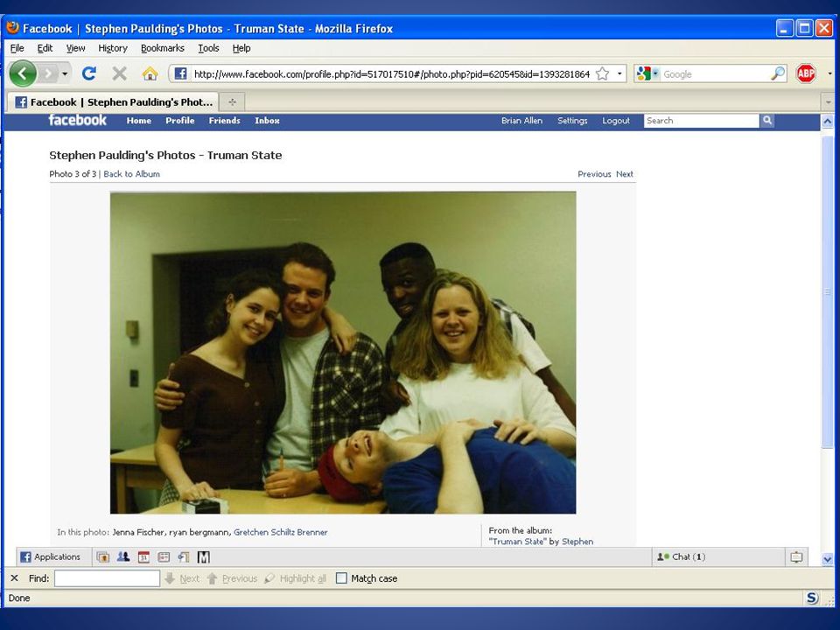Click the Find Next button
The width and height of the screenshot is (840, 630).
[182, 578]
